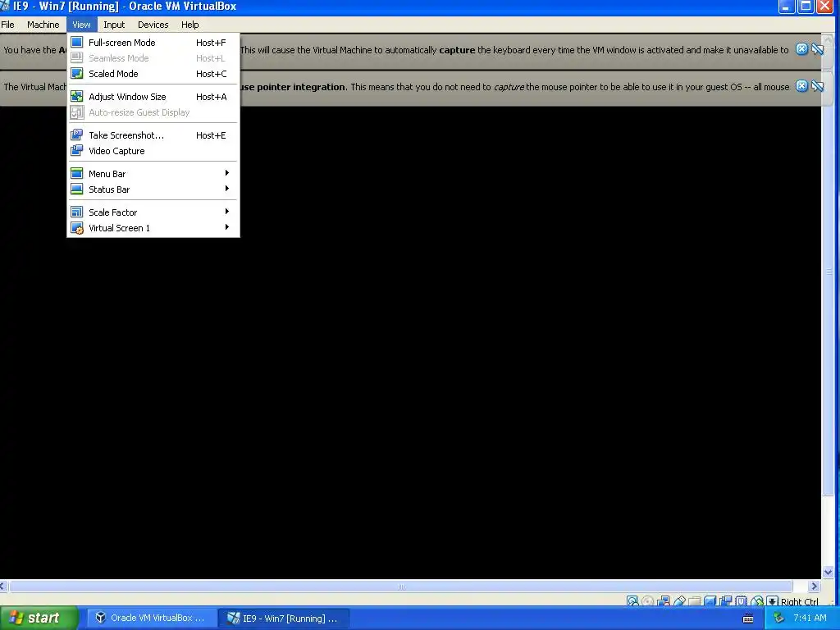Dismiss the mouse pointer integration notification with X

point(801,86)
